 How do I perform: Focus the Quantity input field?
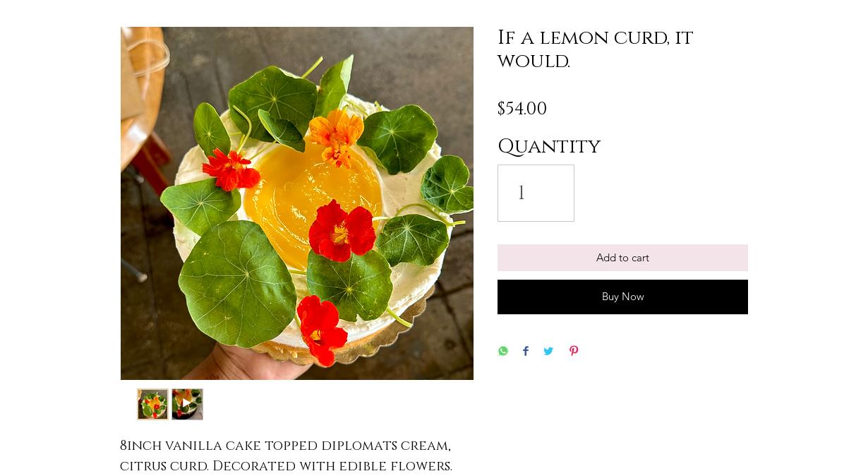point(536,193)
